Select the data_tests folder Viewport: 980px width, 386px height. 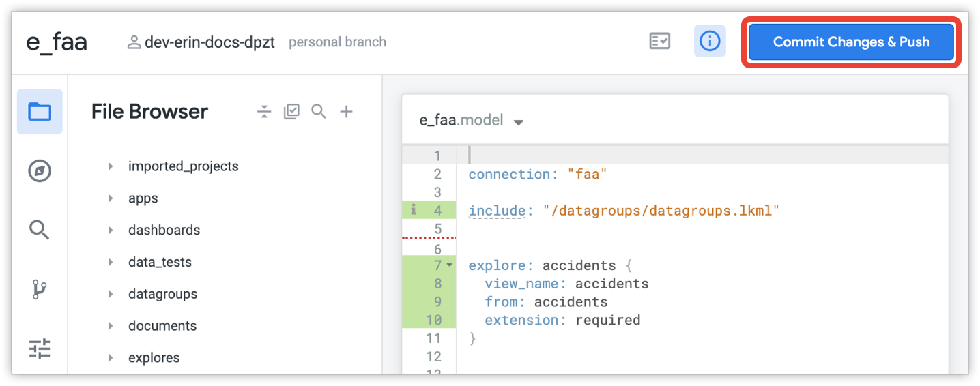160,263
